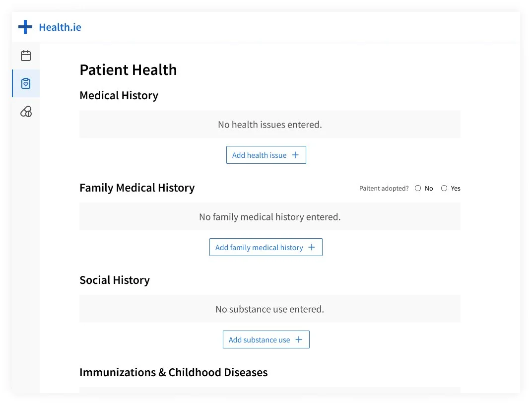Click plus icon beside Add family medical history

click(312, 247)
